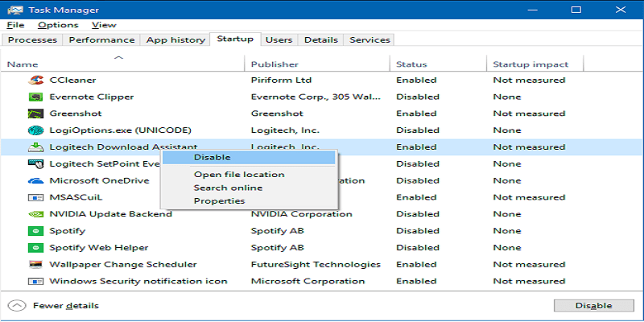Click the Task Manager title bar icon

point(15,10)
